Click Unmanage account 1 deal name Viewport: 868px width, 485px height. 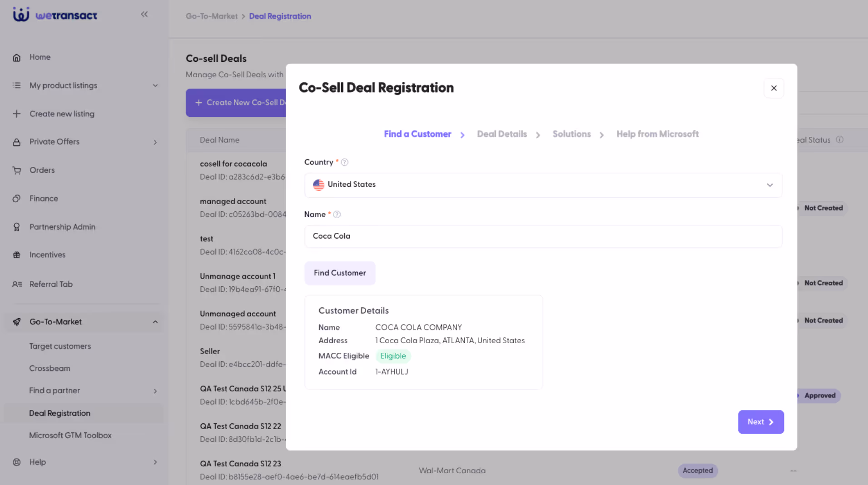pyautogui.click(x=238, y=276)
